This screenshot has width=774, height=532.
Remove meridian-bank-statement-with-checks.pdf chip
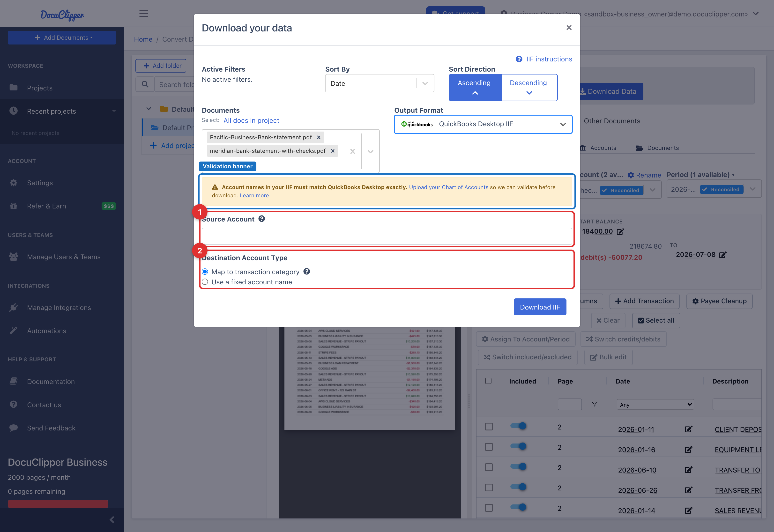click(x=333, y=151)
